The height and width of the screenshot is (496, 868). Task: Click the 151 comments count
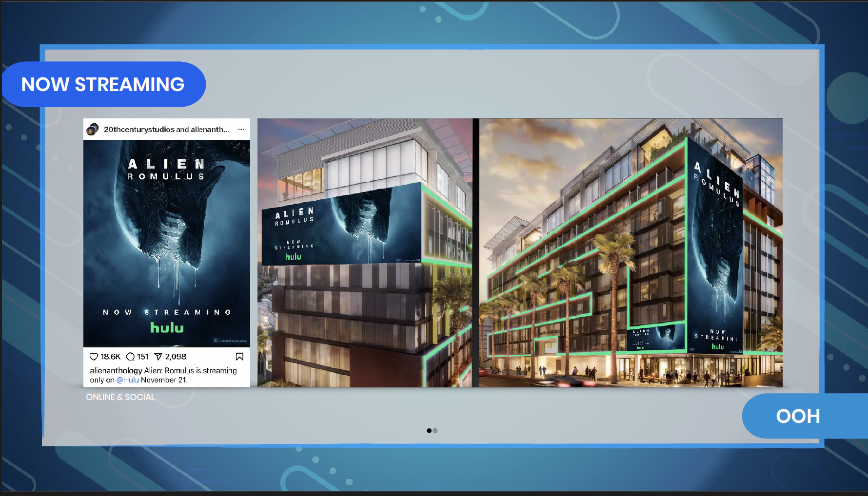[143, 357]
